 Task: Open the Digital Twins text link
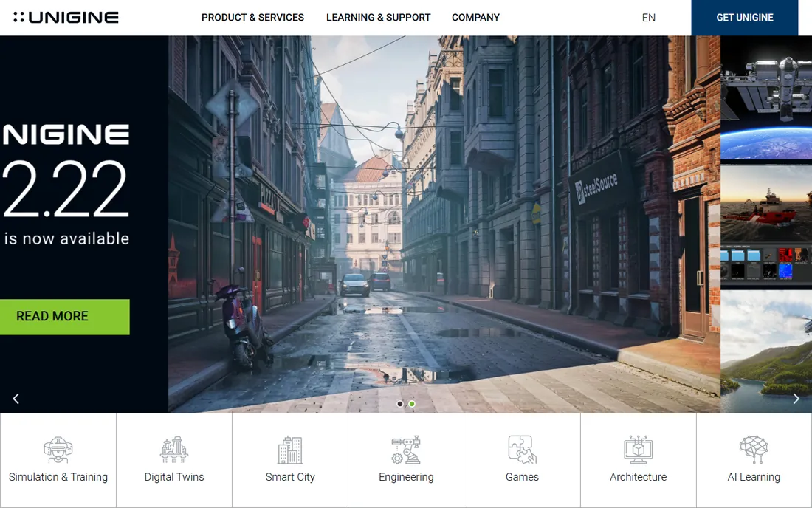(x=174, y=477)
